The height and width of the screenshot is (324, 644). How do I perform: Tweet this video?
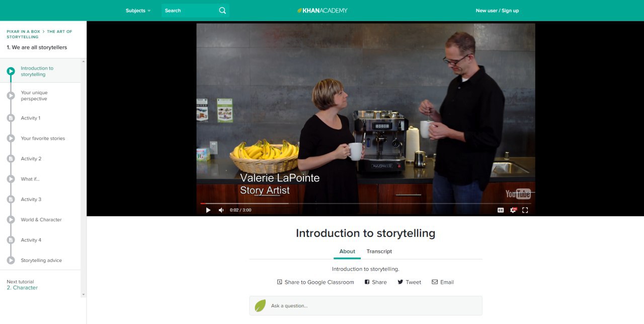pyautogui.click(x=410, y=282)
